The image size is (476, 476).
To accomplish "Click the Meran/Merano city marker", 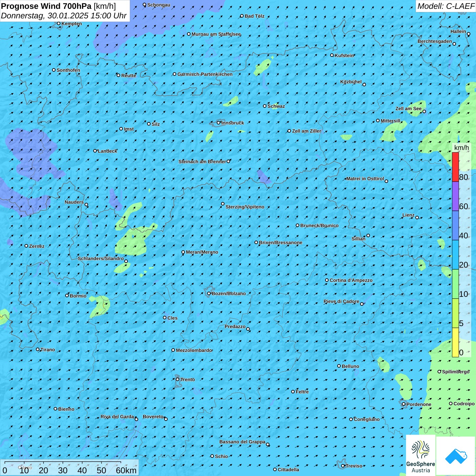I will click(183, 252).
